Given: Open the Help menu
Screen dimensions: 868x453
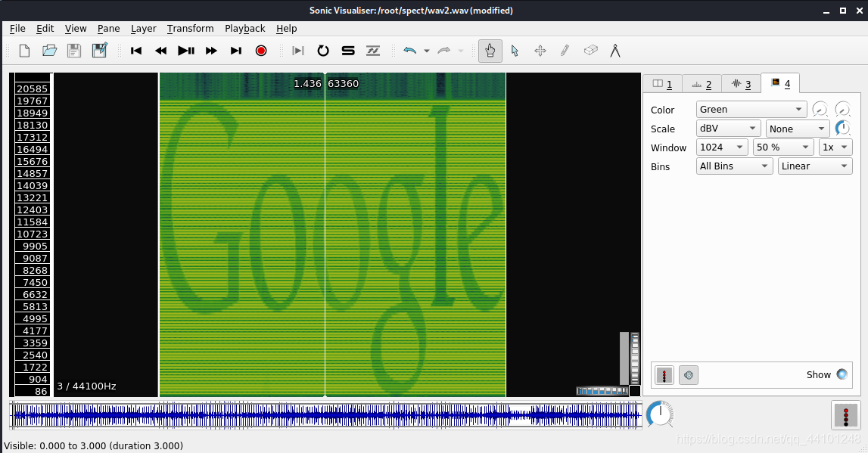Looking at the screenshot, I should tap(286, 28).
